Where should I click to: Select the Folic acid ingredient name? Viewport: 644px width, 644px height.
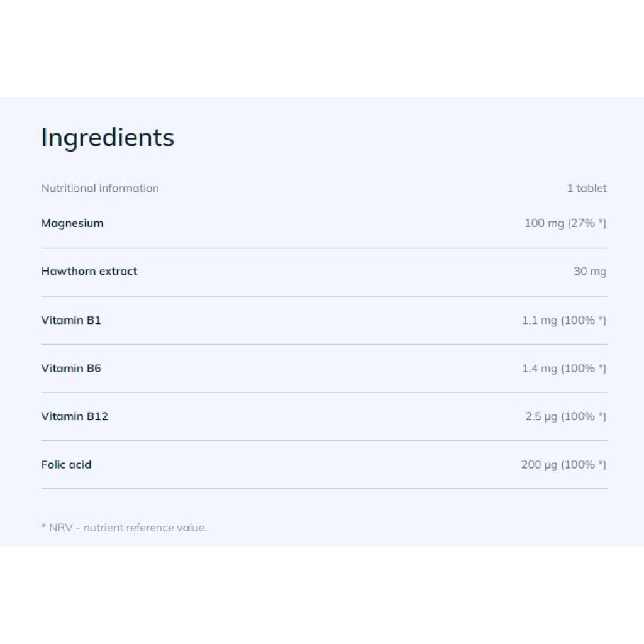(66, 465)
